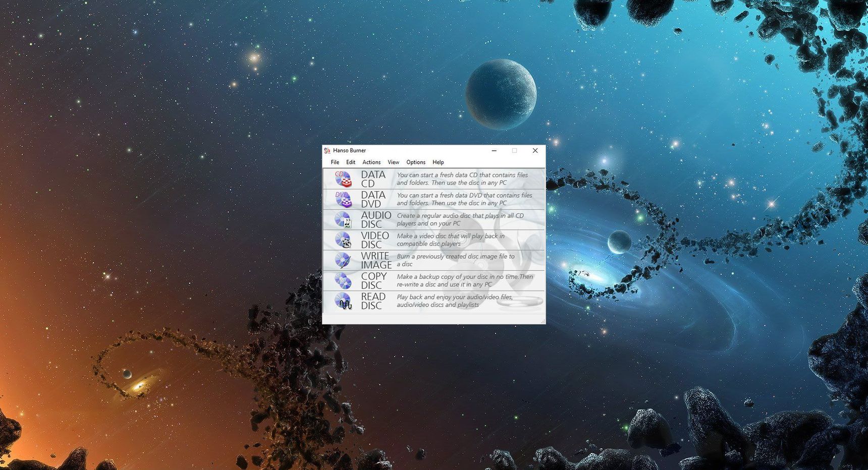The image size is (868, 470).
Task: Choose the VIDEO DISC label
Action: (375, 240)
